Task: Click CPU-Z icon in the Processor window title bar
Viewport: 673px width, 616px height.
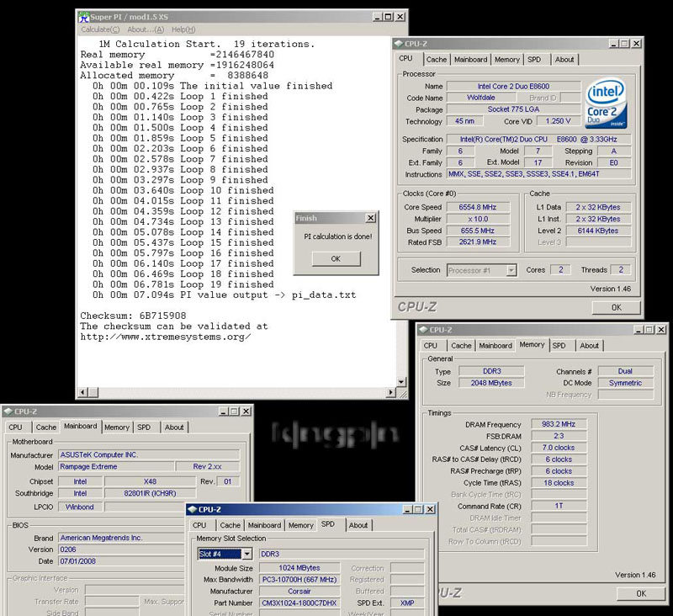Action: [399, 44]
